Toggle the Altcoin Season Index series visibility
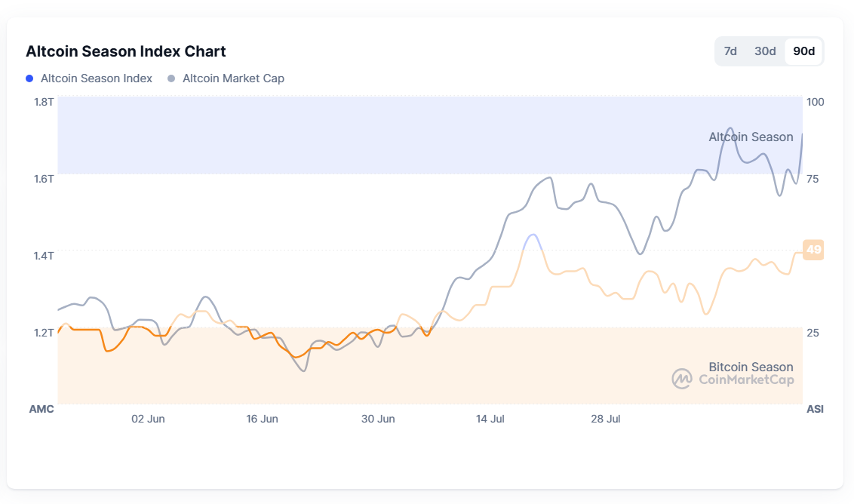The image size is (854, 504). 97,78
